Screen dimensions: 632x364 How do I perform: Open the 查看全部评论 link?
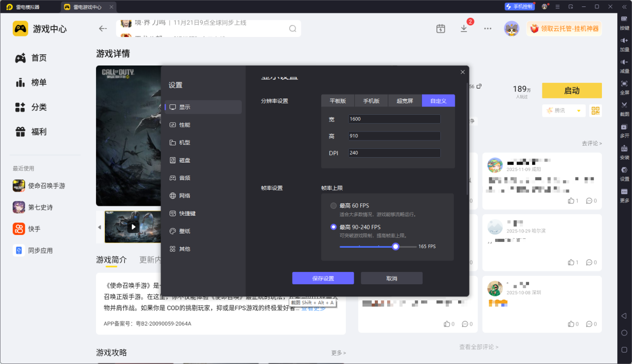[x=478, y=347]
